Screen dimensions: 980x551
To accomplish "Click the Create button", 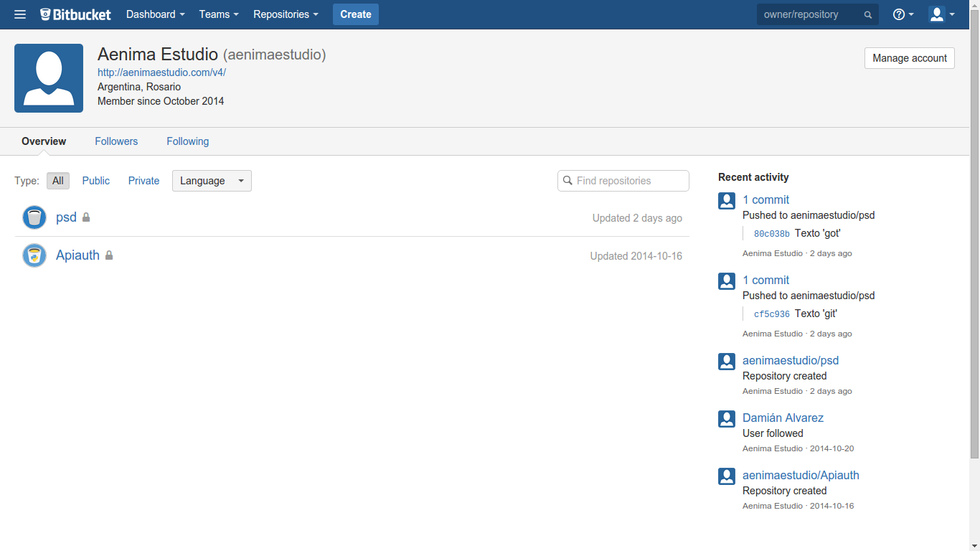I will click(356, 14).
